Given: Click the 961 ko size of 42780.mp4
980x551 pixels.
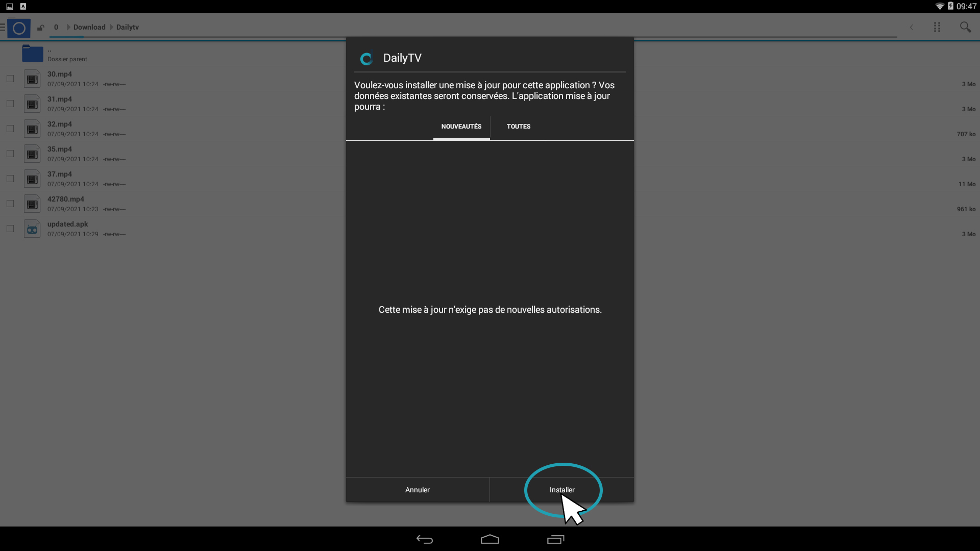Looking at the screenshot, I should 966,209.
